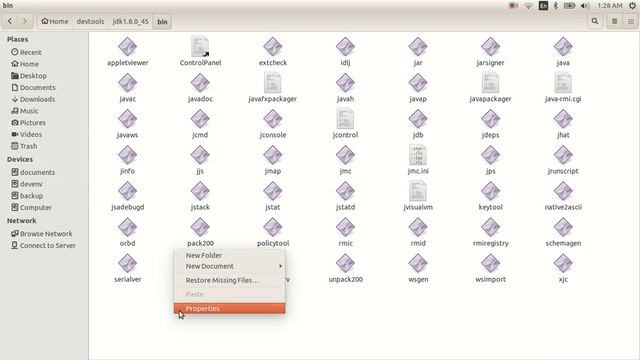Select the javadoc file icon
This screenshot has width=640, height=360.
[200, 83]
